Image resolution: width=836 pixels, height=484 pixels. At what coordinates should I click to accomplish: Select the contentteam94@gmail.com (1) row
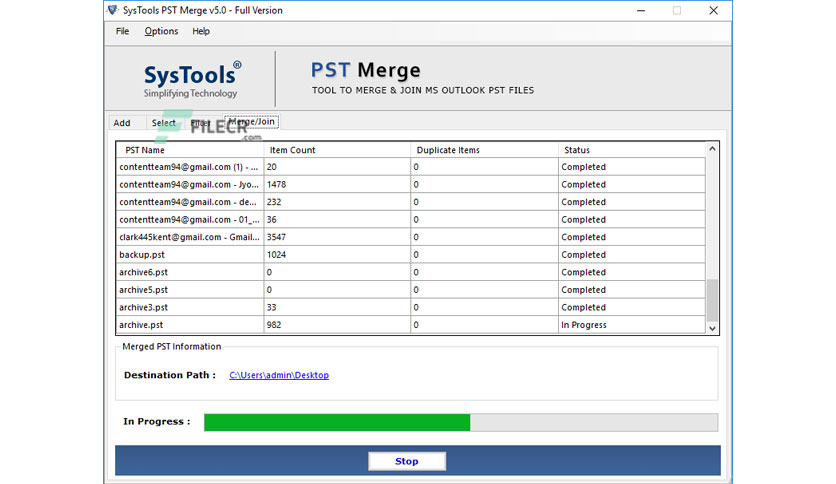coord(411,167)
